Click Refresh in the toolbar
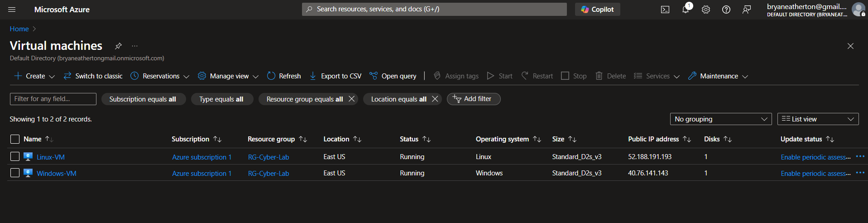 284,76
